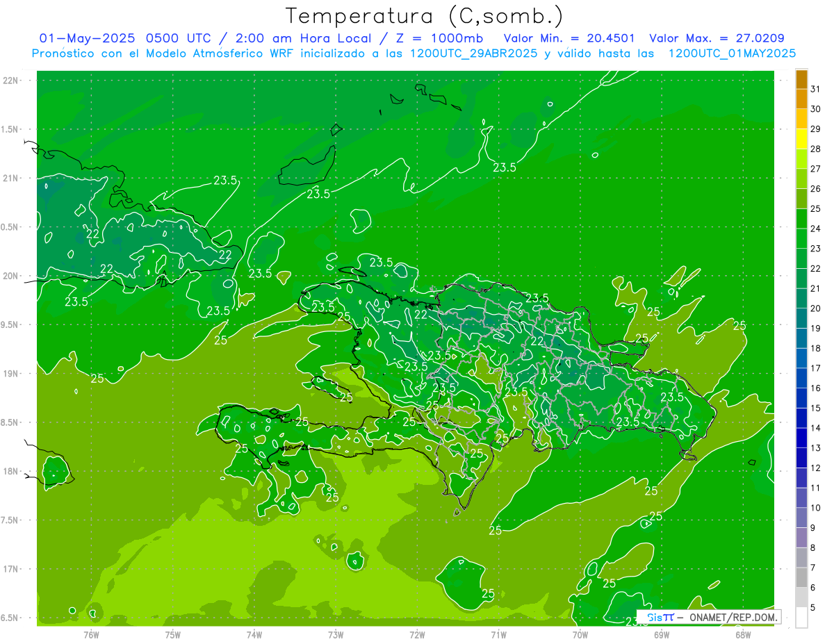
Task: Select the "Valor Max. = 27.0209" value
Action: click(717, 38)
